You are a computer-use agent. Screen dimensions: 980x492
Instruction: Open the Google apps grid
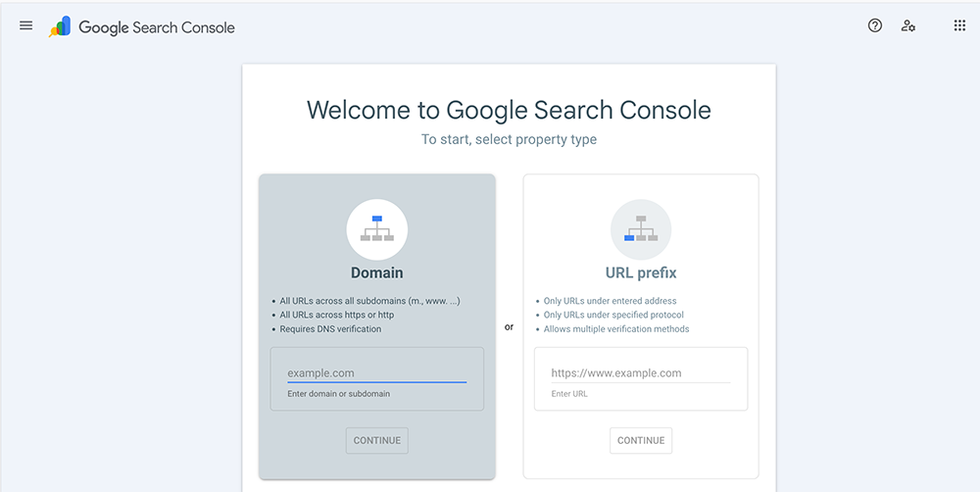coord(959,25)
